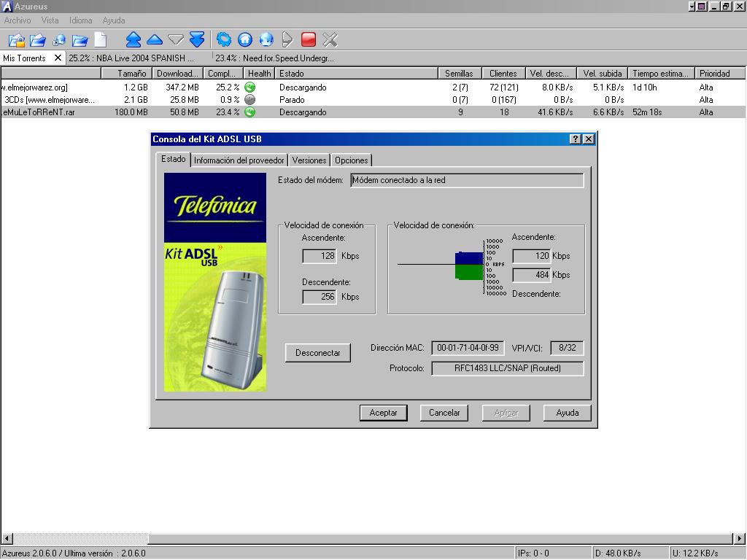The image size is (747, 560).
Task: Switch to Need.for.Speed.Undergr tab
Action: (274, 58)
